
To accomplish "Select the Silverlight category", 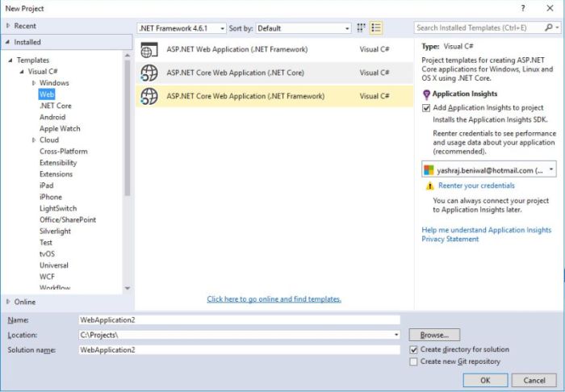I will coord(55,231).
